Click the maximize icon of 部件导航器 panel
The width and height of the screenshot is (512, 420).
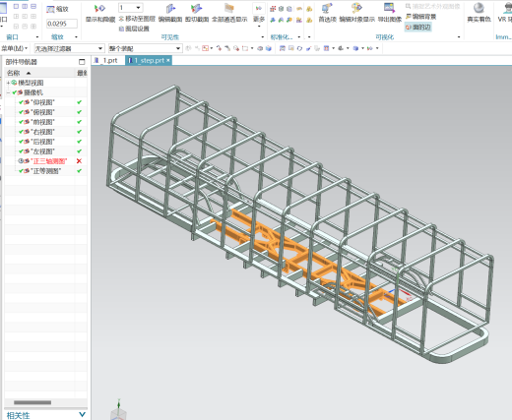pos(82,62)
